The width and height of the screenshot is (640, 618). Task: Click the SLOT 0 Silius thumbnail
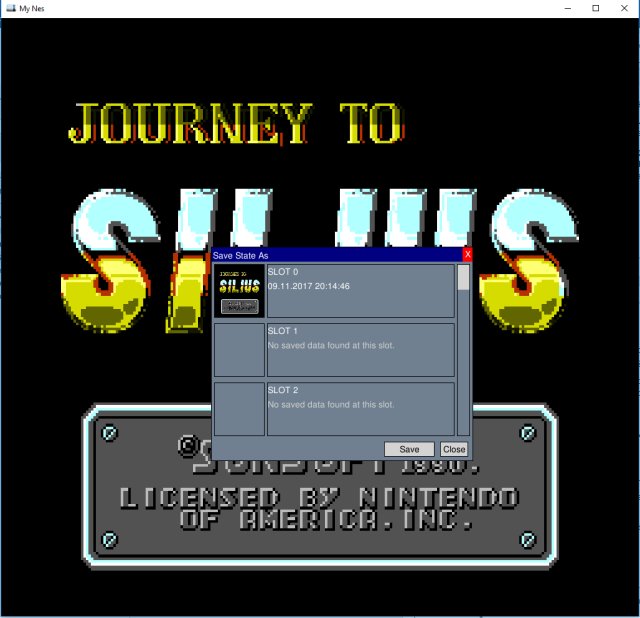[239, 291]
